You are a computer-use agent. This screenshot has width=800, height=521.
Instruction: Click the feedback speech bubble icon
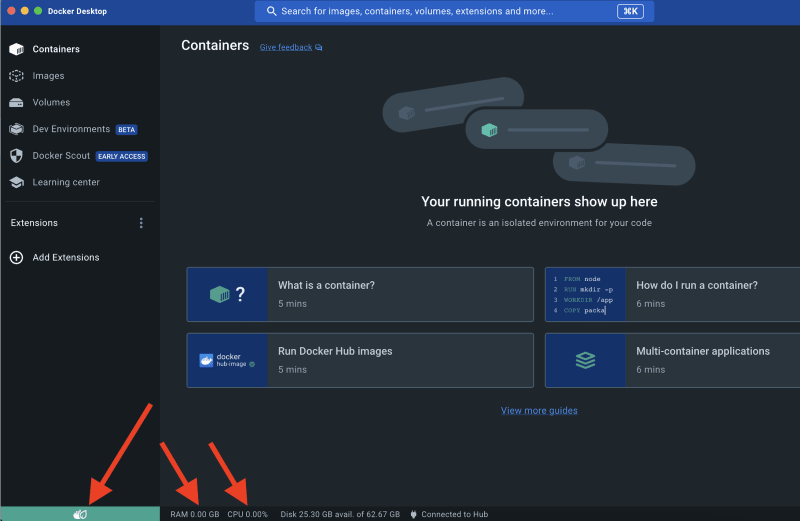(x=319, y=47)
